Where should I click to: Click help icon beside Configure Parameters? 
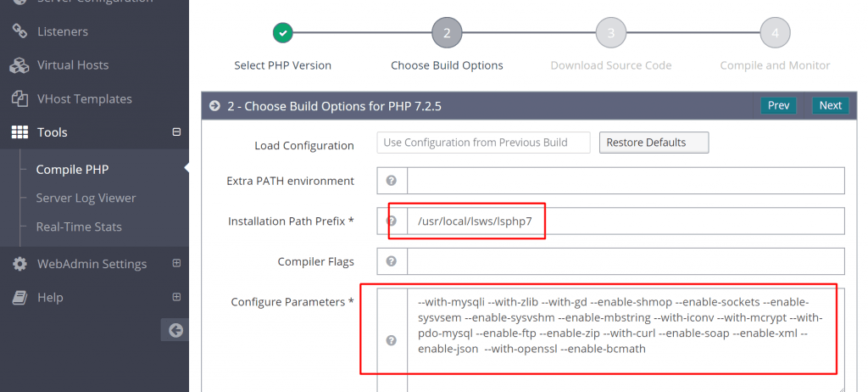392,340
